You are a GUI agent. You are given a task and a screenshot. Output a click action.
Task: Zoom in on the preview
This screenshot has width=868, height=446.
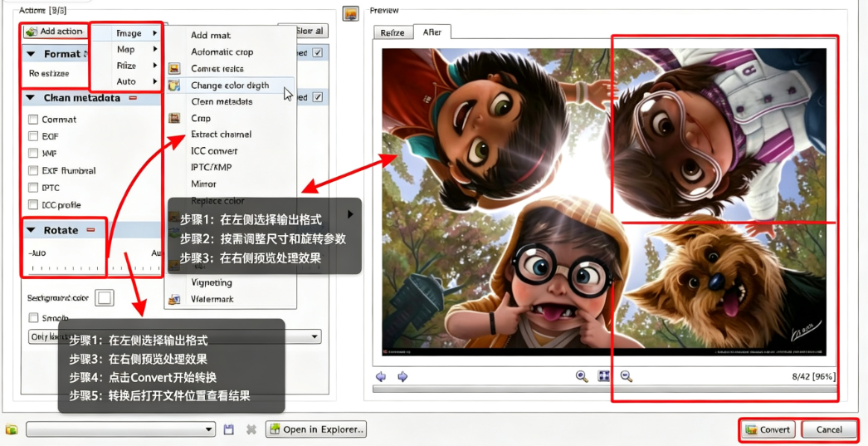pyautogui.click(x=582, y=377)
